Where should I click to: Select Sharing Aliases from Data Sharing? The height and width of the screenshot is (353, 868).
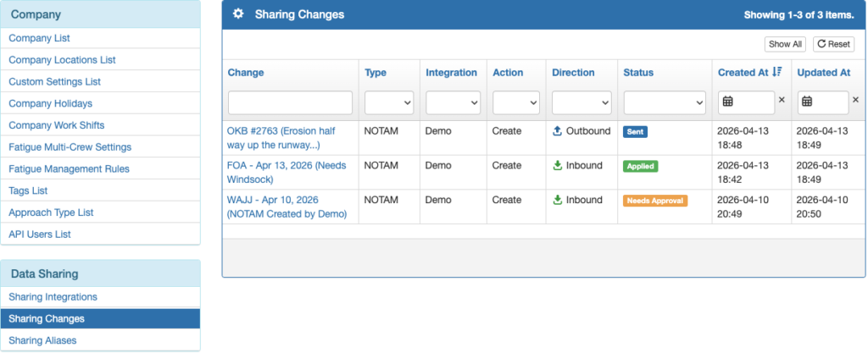42,340
